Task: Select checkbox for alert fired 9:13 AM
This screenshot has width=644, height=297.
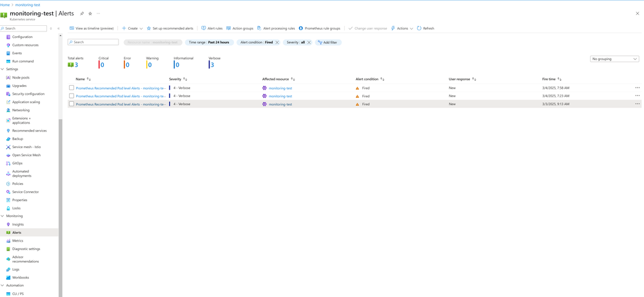Action: point(72,104)
